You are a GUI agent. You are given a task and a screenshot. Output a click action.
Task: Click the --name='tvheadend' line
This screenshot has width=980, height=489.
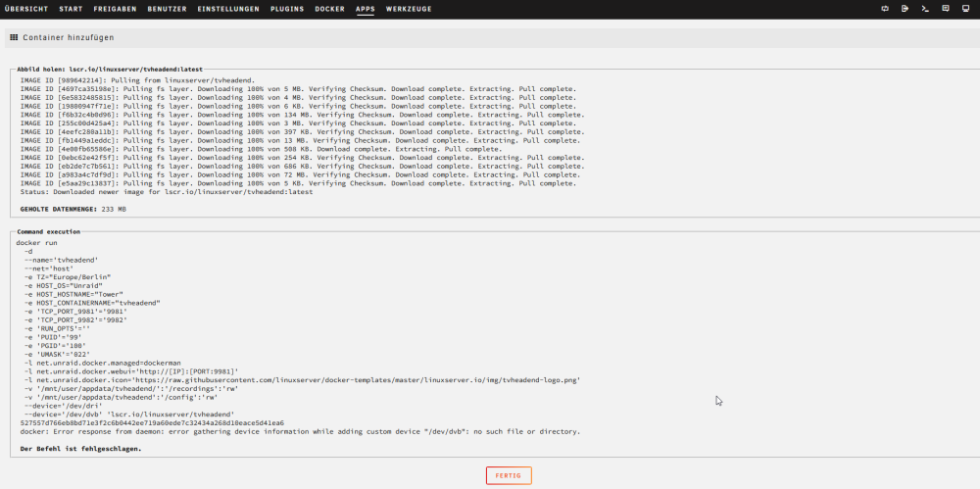61,260
